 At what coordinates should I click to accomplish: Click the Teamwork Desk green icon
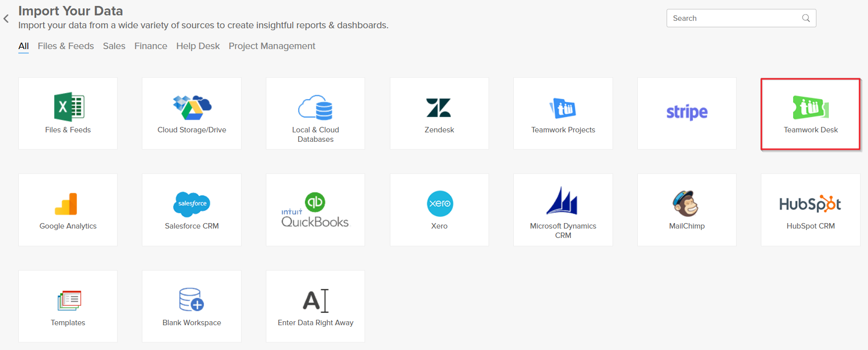pyautogui.click(x=810, y=108)
